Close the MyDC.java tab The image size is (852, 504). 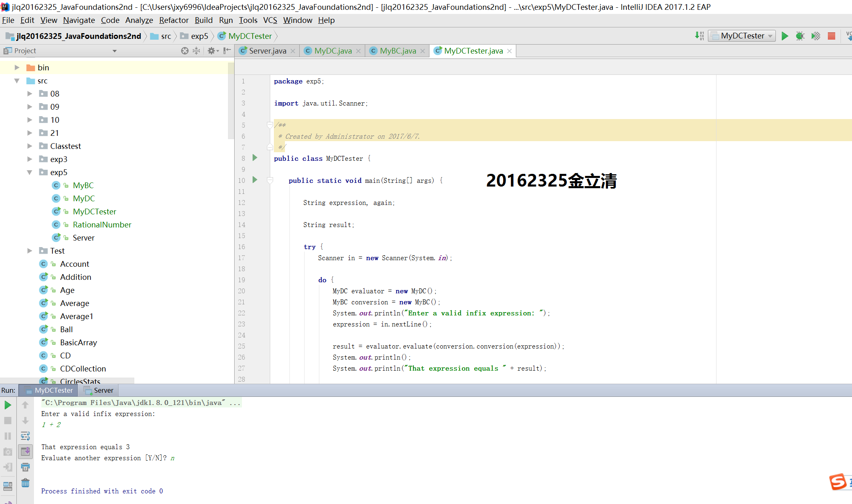358,51
